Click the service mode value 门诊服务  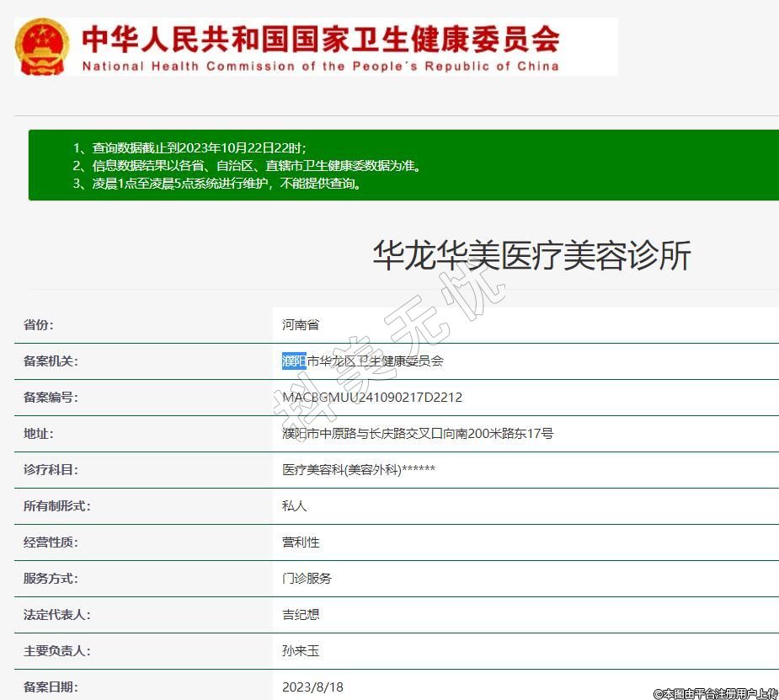(307, 579)
